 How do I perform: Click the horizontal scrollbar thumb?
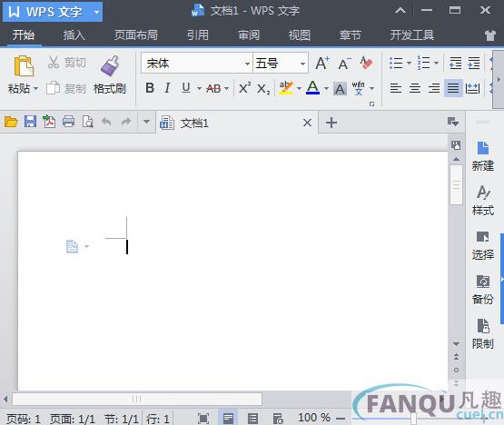(137, 399)
